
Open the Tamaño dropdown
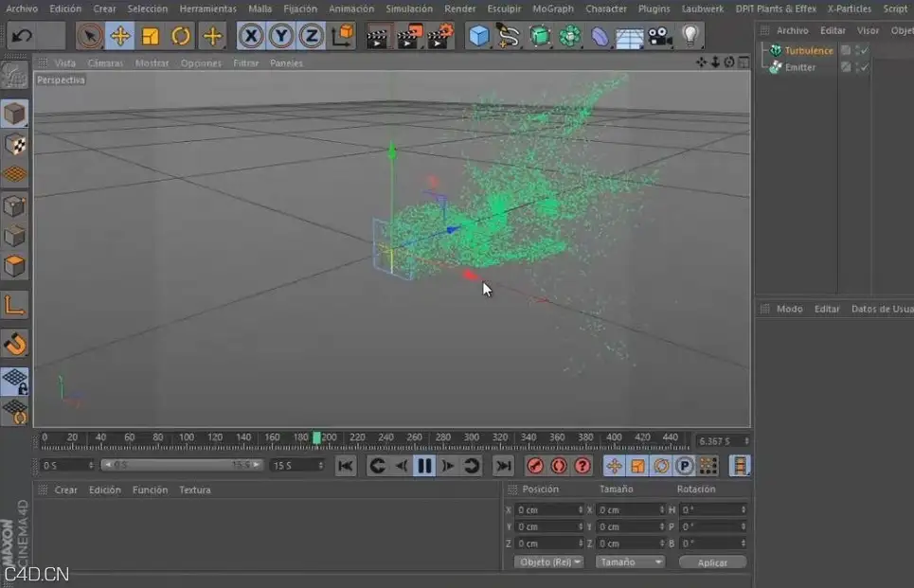(x=630, y=562)
